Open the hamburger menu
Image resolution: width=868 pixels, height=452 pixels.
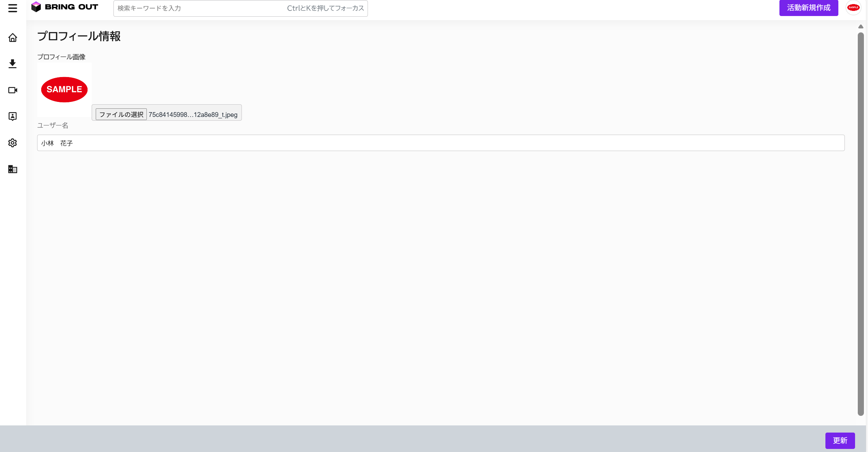click(x=13, y=8)
